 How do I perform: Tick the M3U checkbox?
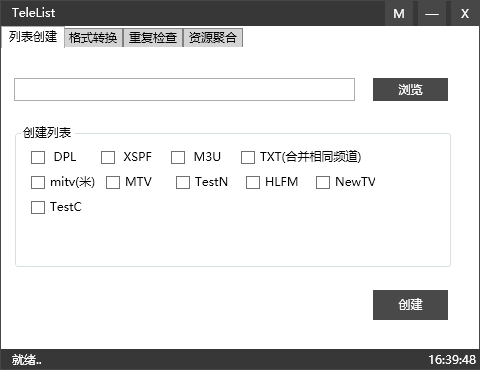[x=178, y=157]
